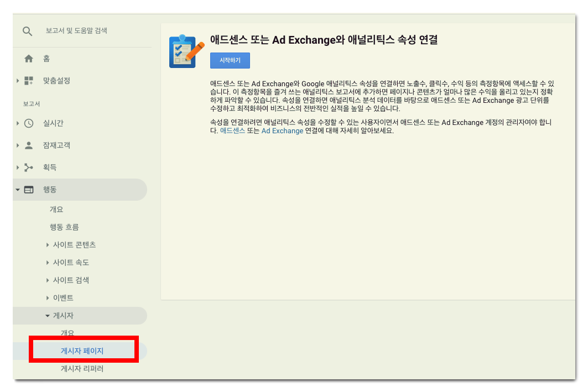The image size is (588, 392).
Task: Click the 획득 branching arrows icon
Action: click(29, 168)
